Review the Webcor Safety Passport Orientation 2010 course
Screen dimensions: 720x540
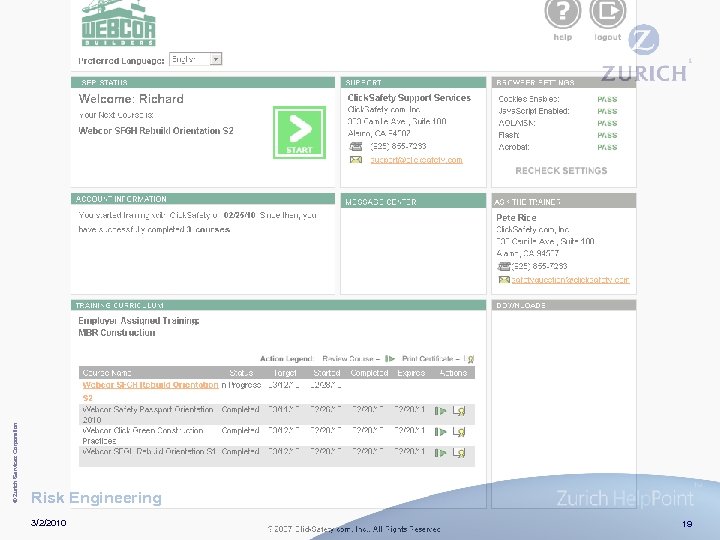(440, 411)
